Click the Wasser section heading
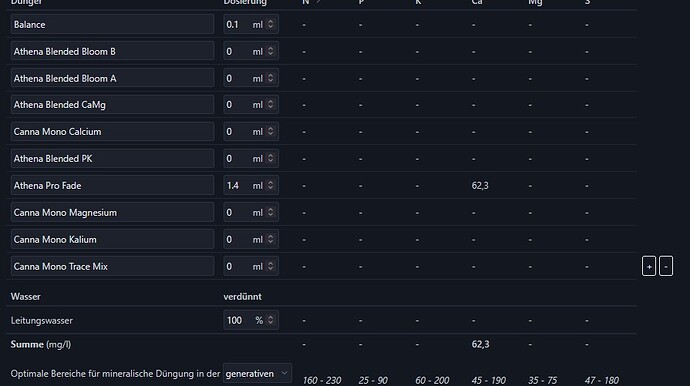The height and width of the screenshot is (386, 690). pyautogui.click(x=26, y=297)
